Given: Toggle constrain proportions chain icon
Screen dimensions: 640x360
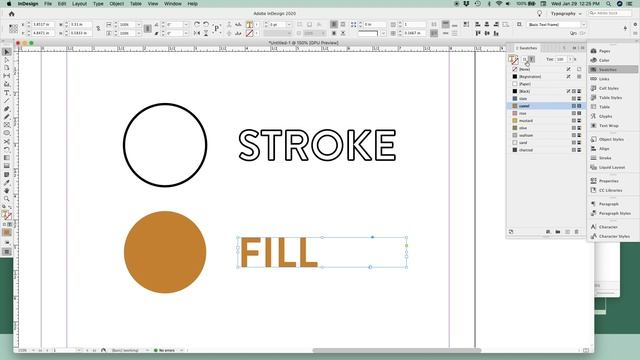Looking at the screenshot, I should [x=98, y=29].
